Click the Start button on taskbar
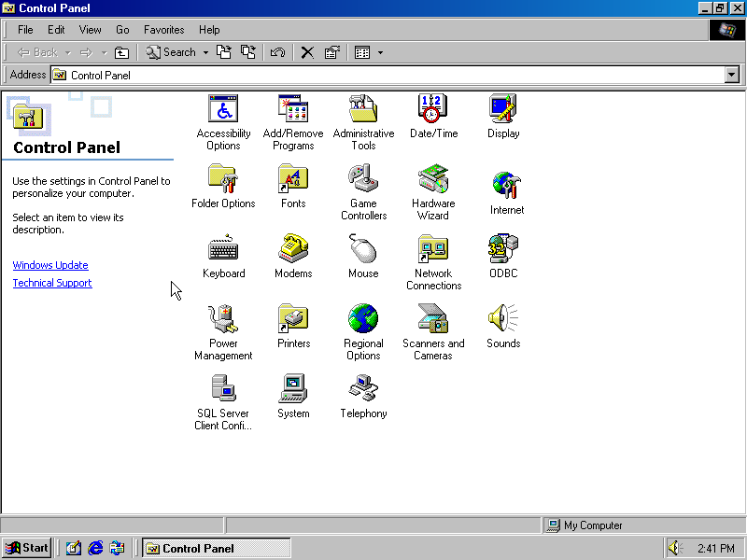 (27, 548)
